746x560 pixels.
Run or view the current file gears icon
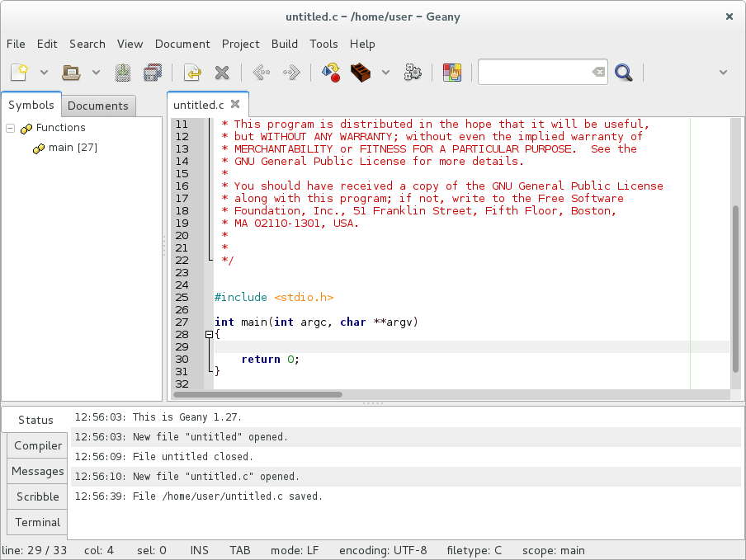click(413, 73)
